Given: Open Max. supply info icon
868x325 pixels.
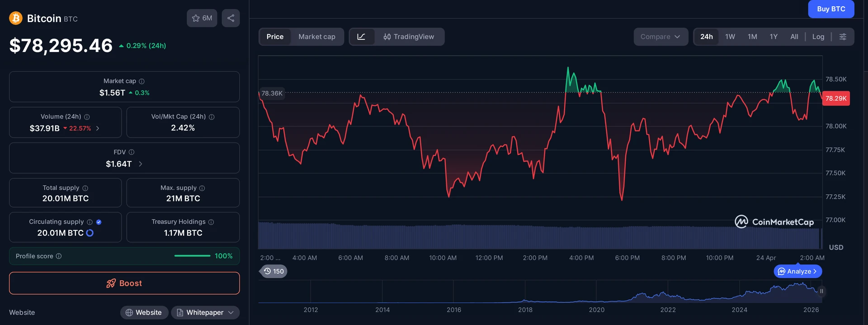Looking at the screenshot, I should [202, 188].
